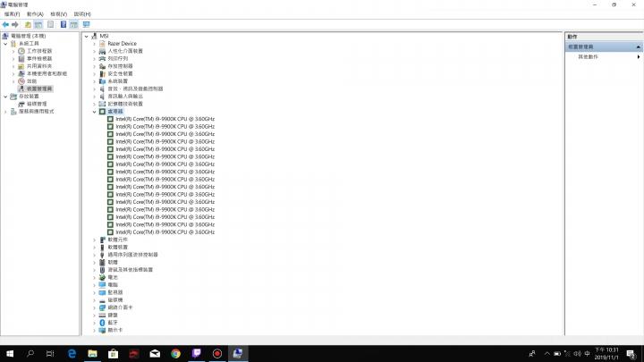This screenshot has height=362, width=644.
Task: Expand the 服務與應用程式 node
Action: click(5, 112)
